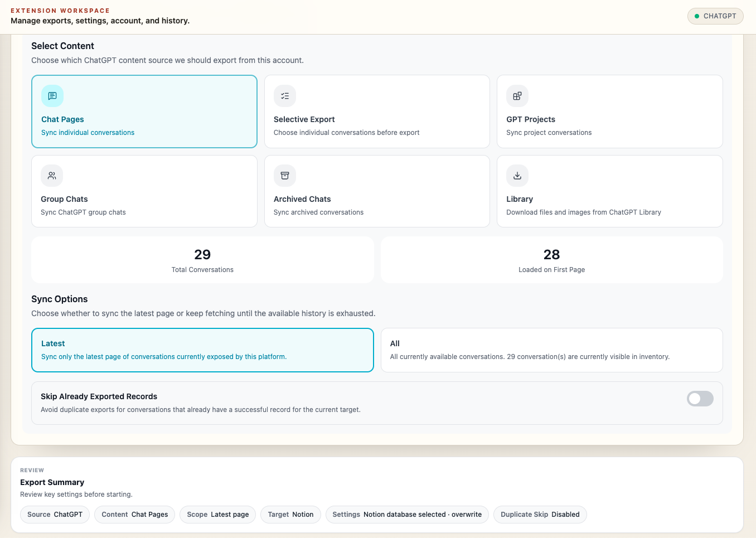The width and height of the screenshot is (756, 538).
Task: Choose Selective Export card title
Action: [x=304, y=119]
